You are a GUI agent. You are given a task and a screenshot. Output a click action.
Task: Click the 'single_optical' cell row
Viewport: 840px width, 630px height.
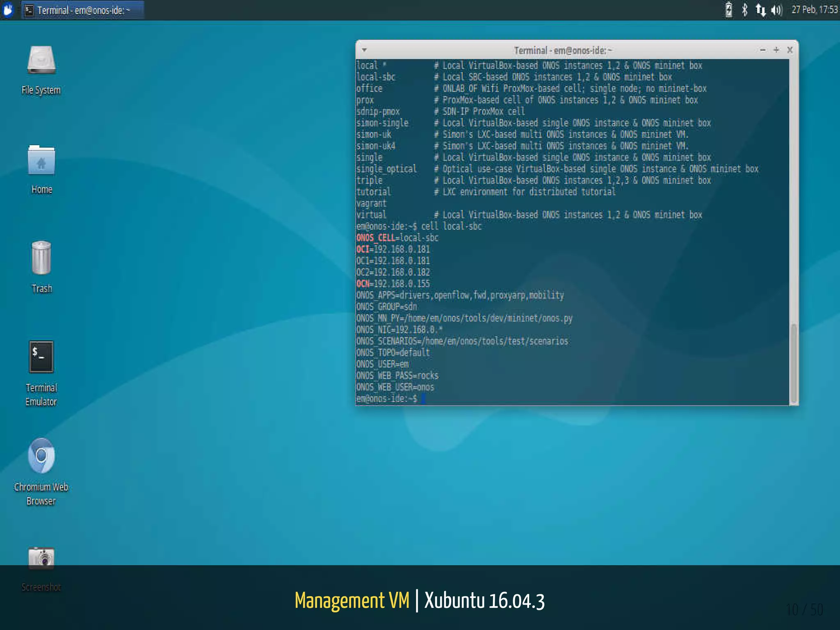pos(557,169)
